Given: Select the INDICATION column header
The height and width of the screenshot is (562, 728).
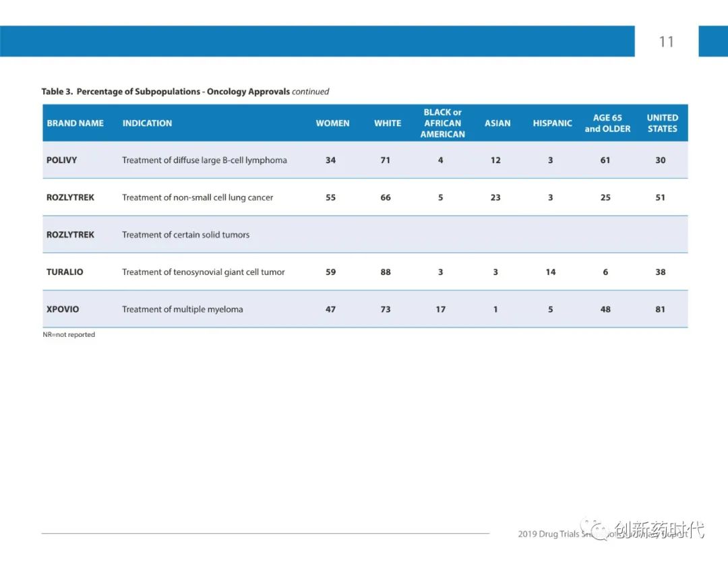Looking at the screenshot, I should (147, 123).
